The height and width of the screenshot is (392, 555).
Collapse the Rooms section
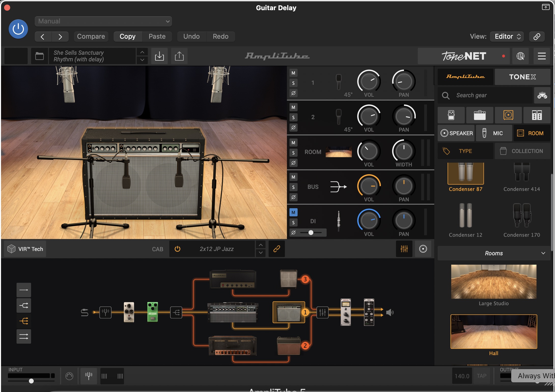494,253
